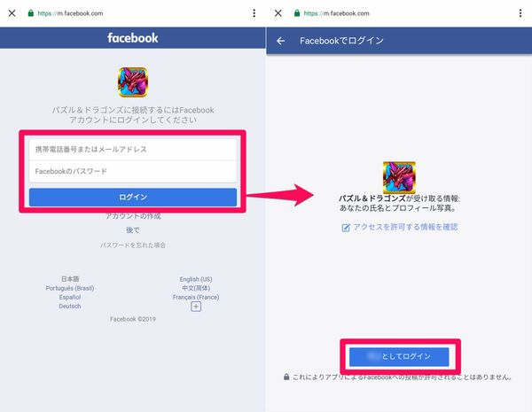The width and height of the screenshot is (532, 412).
Task: Open the three-dot menu in left browser
Action: tap(254, 13)
